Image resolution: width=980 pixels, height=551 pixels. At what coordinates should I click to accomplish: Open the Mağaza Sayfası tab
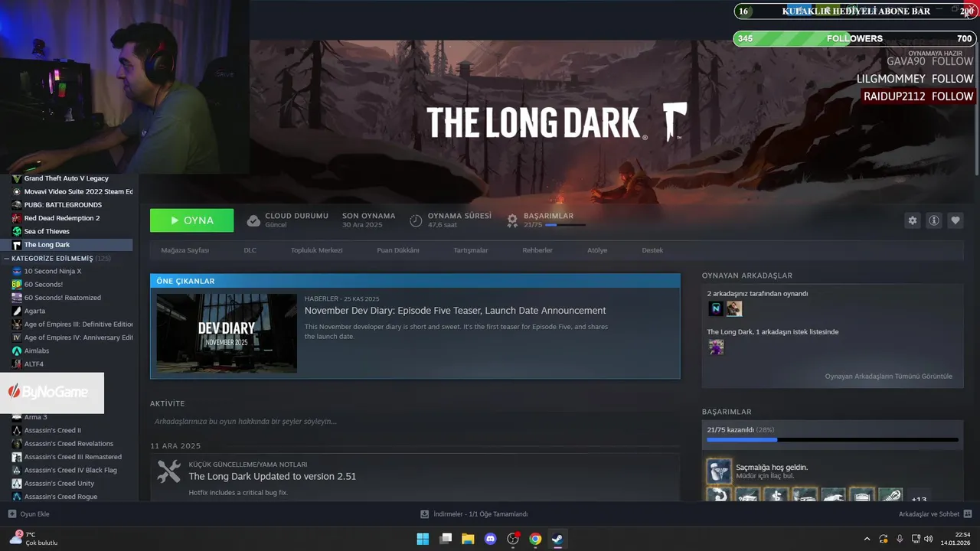tap(185, 250)
